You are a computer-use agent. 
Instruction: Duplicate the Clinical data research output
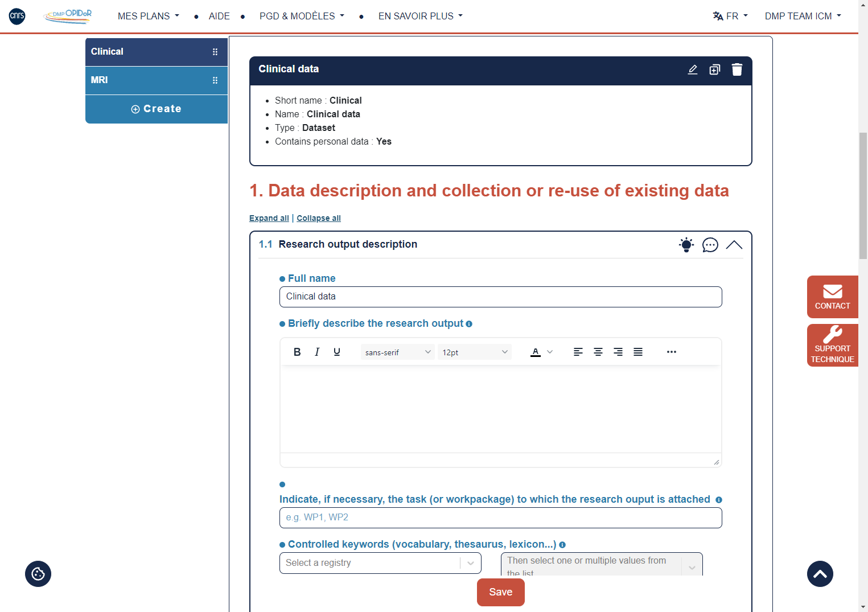click(715, 69)
